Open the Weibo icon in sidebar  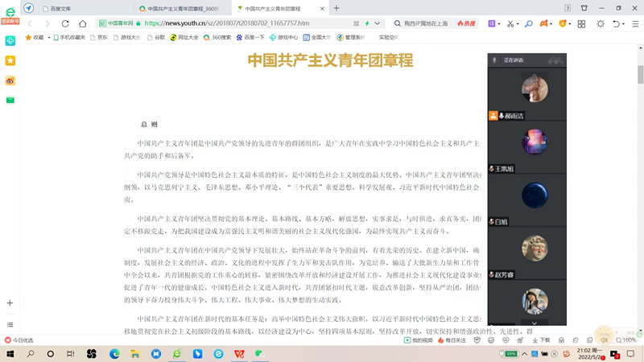click(x=10, y=81)
